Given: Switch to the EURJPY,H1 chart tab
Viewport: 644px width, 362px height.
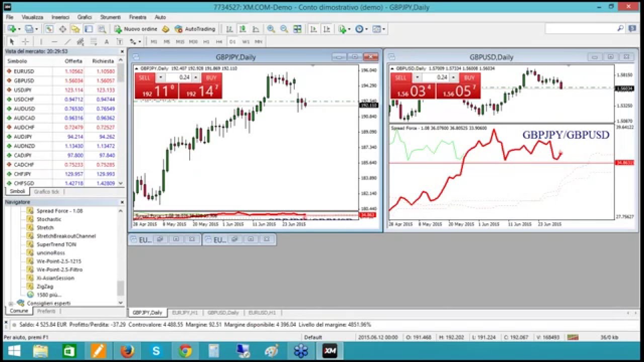Looking at the screenshot, I should [184, 312].
